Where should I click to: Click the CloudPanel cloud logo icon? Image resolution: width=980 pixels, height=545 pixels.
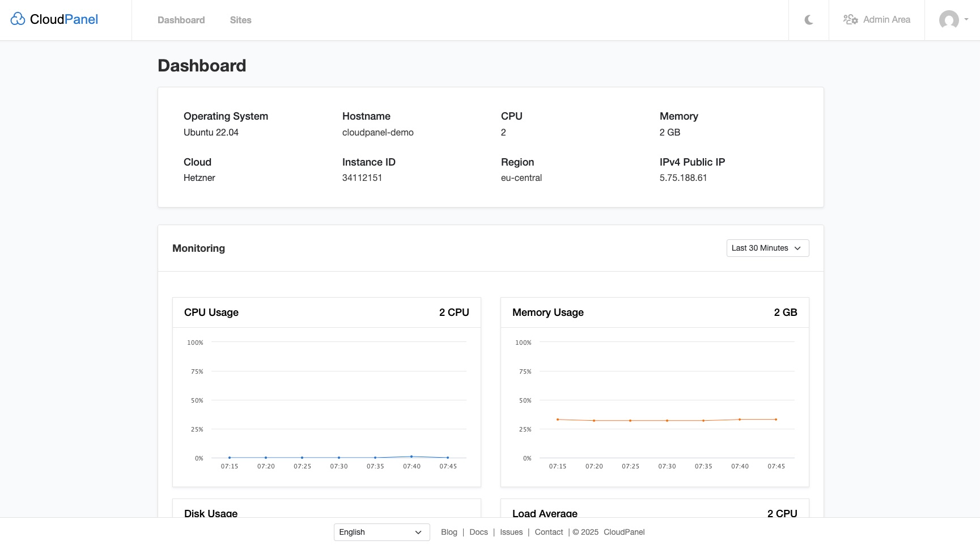18,19
